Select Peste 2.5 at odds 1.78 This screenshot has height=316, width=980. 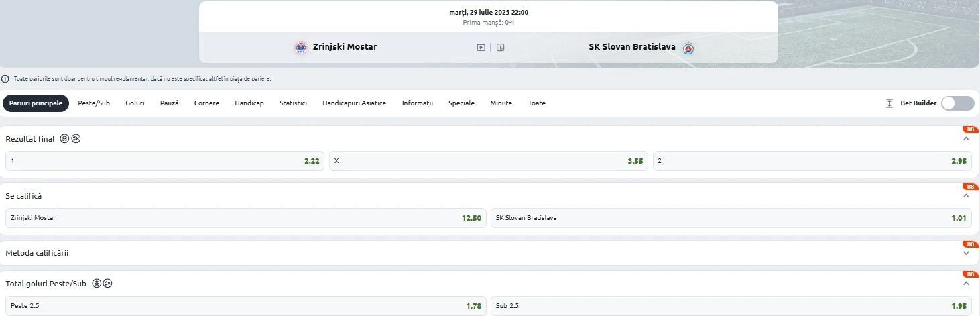246,306
